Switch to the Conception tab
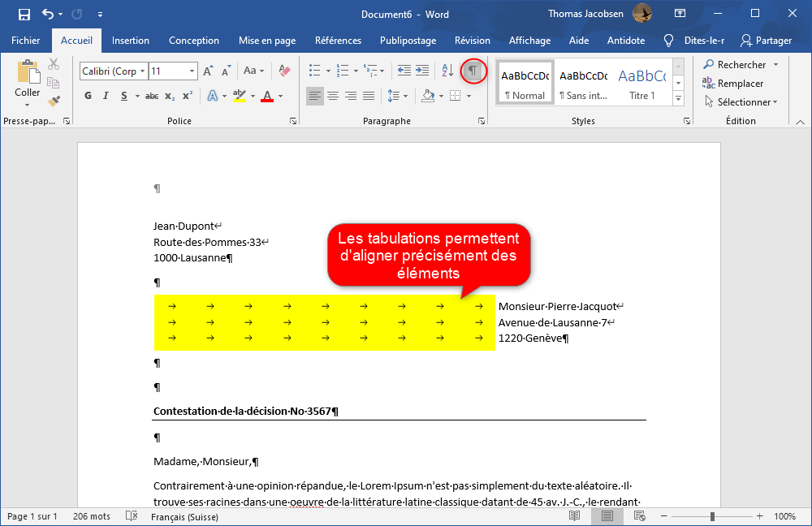Viewport: 812px width, 526px height. pos(194,41)
